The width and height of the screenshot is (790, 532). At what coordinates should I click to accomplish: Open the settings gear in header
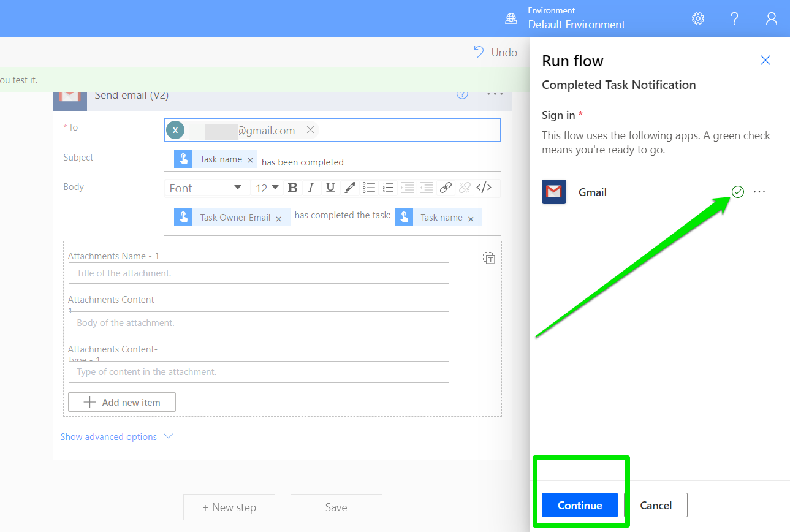pyautogui.click(x=698, y=18)
